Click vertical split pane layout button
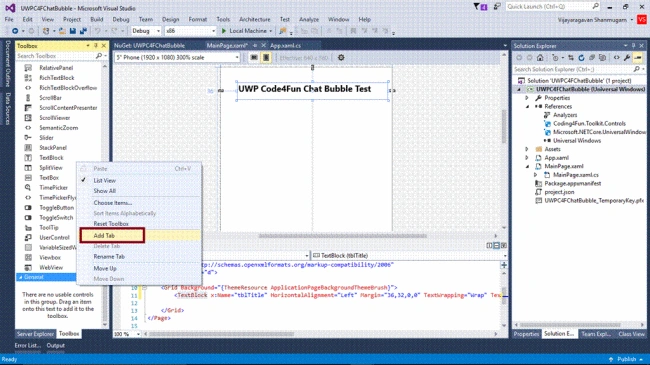This screenshot has width=650, height=365. (489, 246)
